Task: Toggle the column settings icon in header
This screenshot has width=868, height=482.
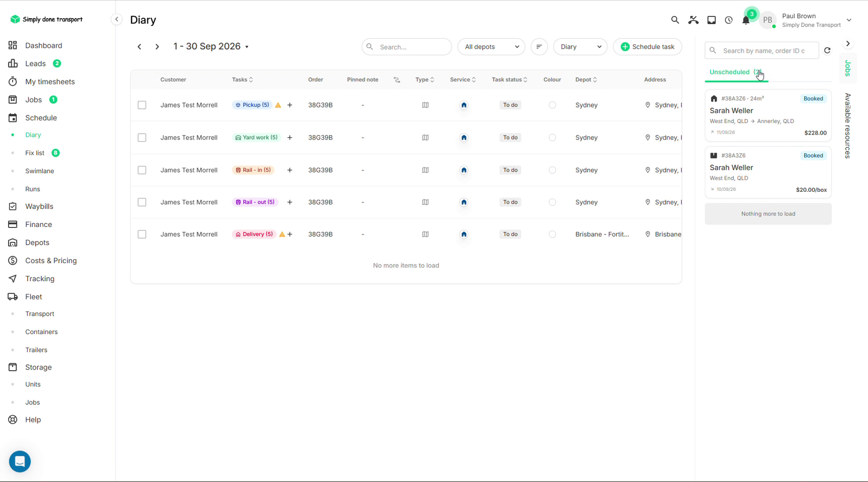Action: 397,80
